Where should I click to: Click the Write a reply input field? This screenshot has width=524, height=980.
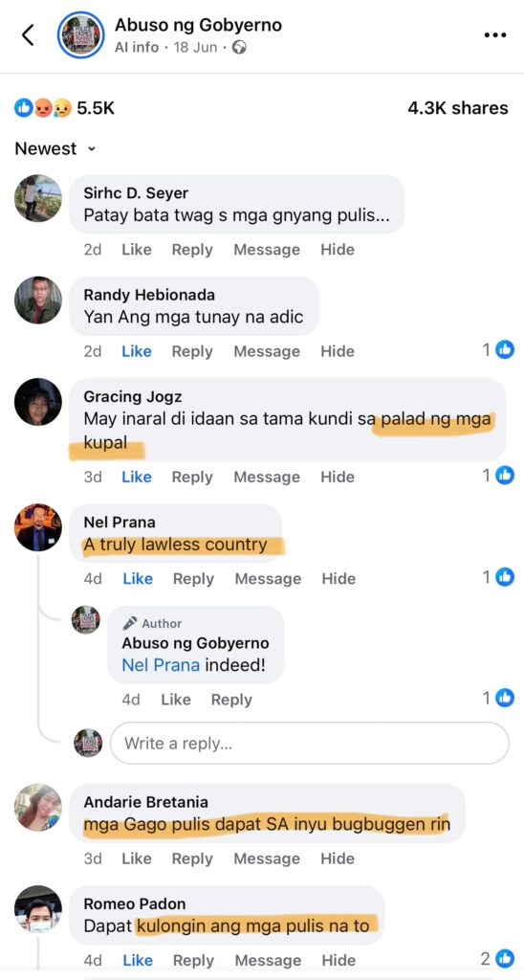point(310,743)
